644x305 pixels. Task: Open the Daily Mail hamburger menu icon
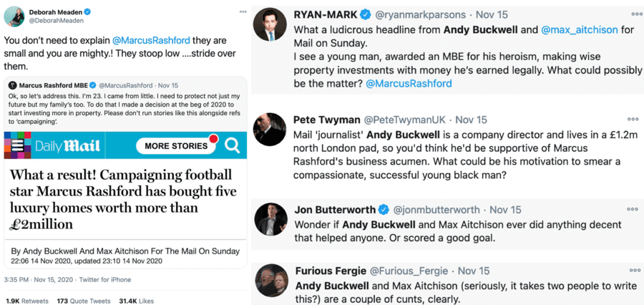click(x=16, y=145)
